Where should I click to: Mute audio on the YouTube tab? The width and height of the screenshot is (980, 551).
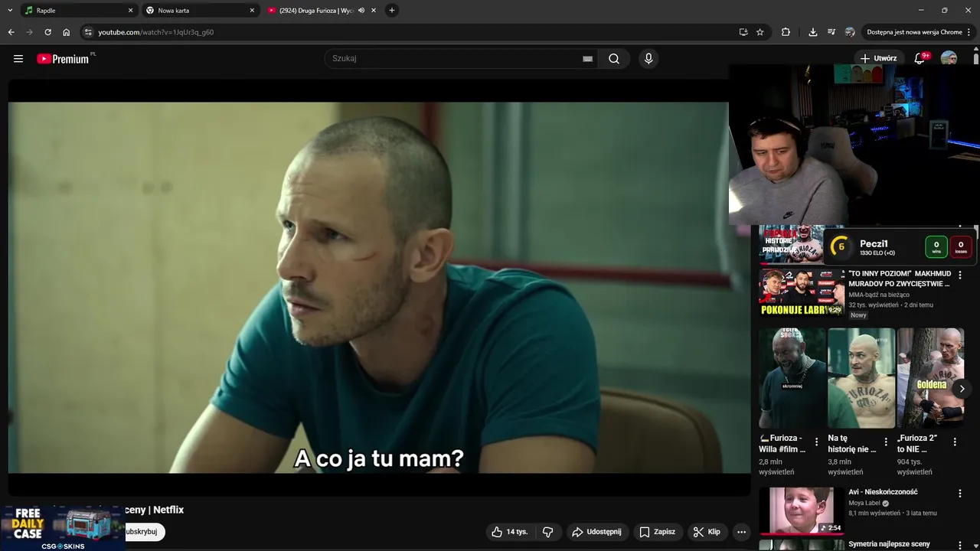click(x=361, y=11)
